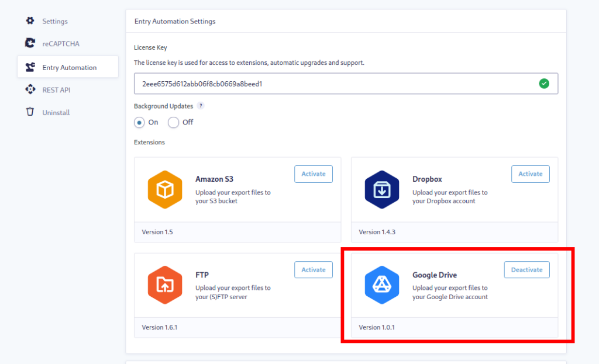Click the Entry Automation robot arm icon
Image resolution: width=599 pixels, height=364 pixels.
coord(30,67)
